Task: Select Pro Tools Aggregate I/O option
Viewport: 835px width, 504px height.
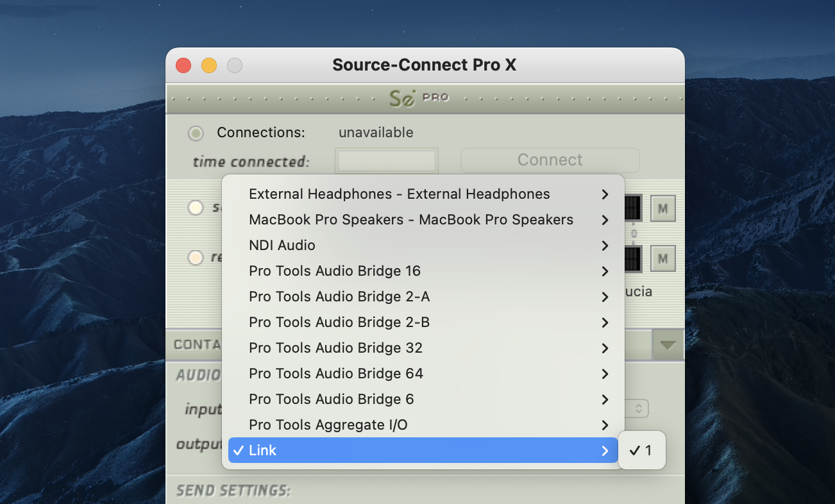Action: pos(328,425)
